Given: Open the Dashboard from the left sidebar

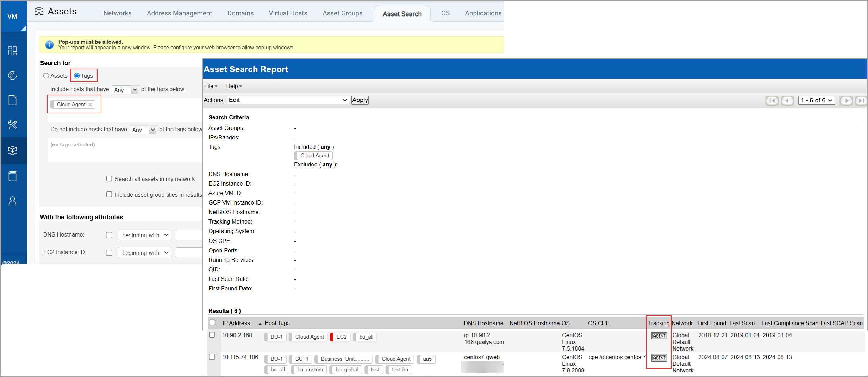Looking at the screenshot, I should tap(13, 51).
